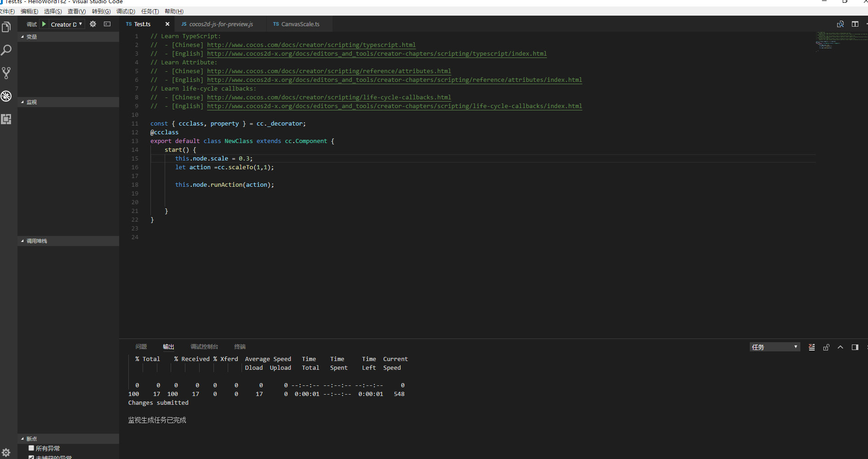Switch to the CanvasScale.ts tab
Viewport: 868px width, 459px height.
[300, 24]
